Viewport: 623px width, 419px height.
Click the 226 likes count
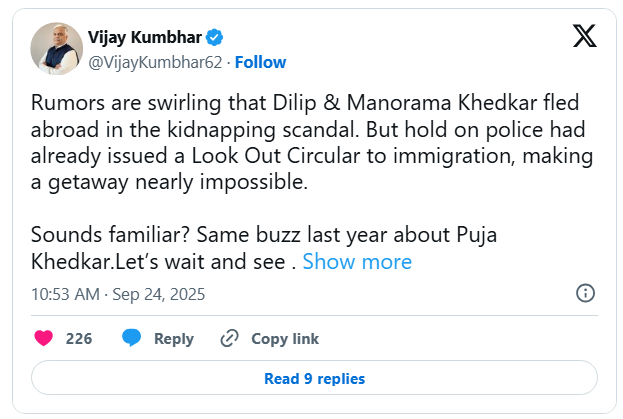coord(79,339)
